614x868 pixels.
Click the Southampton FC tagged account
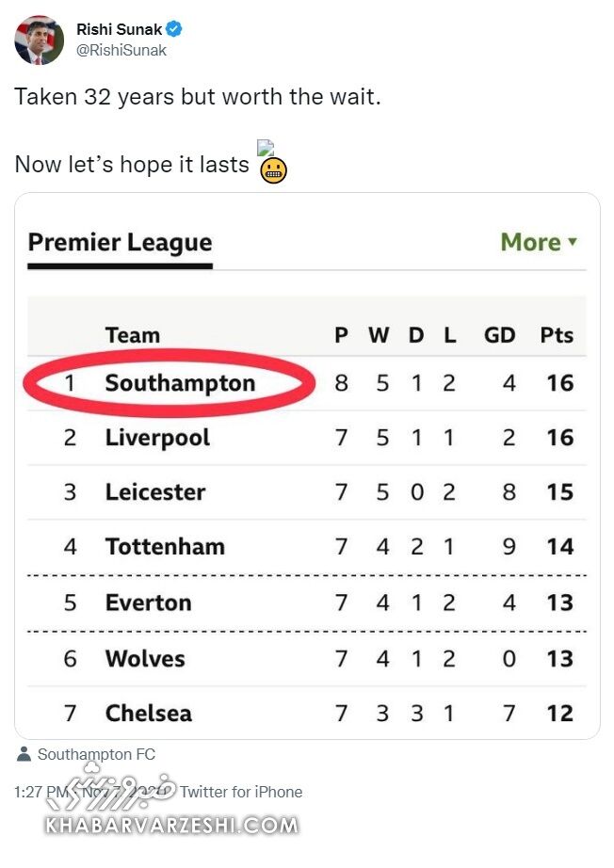[96, 754]
